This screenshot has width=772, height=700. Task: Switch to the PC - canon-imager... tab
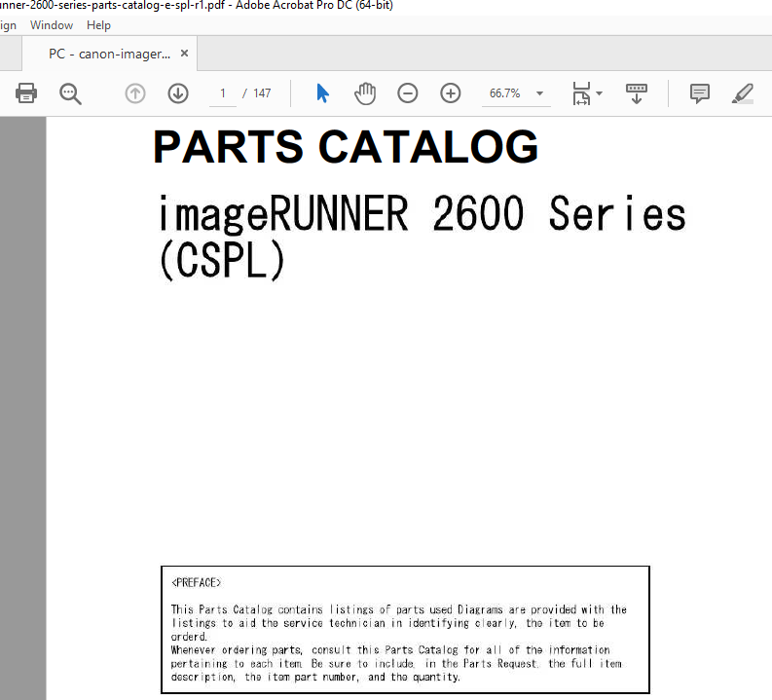tap(109, 54)
